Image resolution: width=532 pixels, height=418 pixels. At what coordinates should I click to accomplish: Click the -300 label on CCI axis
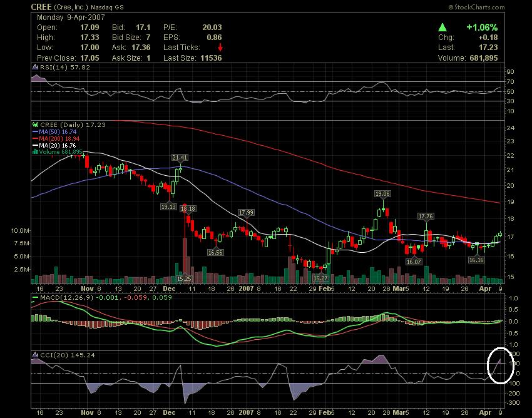point(513,403)
